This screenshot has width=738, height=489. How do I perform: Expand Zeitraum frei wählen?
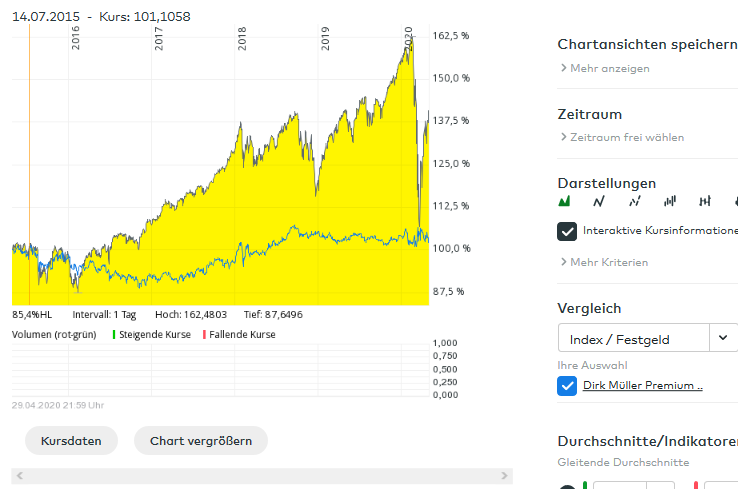(x=626, y=137)
